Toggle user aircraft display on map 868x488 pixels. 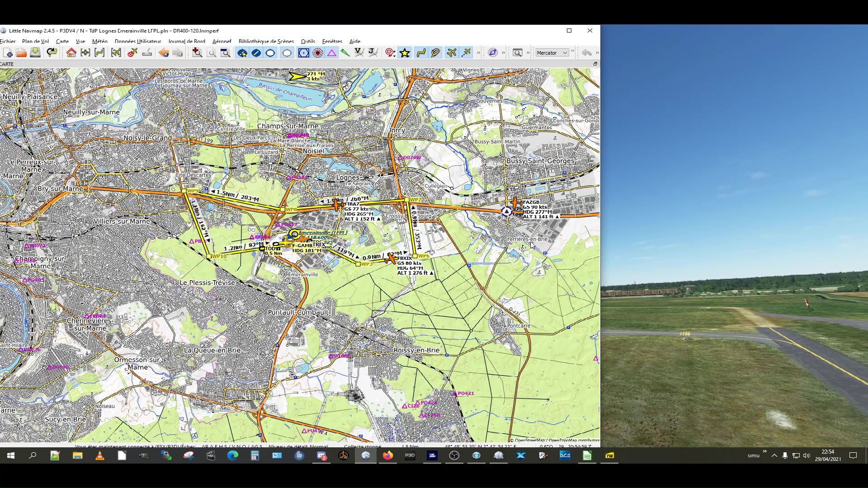tap(452, 53)
